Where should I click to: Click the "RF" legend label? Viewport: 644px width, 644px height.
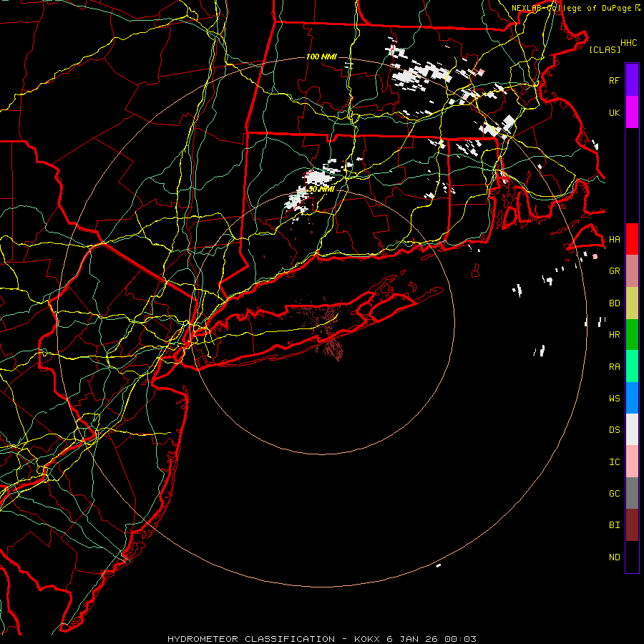(x=614, y=80)
